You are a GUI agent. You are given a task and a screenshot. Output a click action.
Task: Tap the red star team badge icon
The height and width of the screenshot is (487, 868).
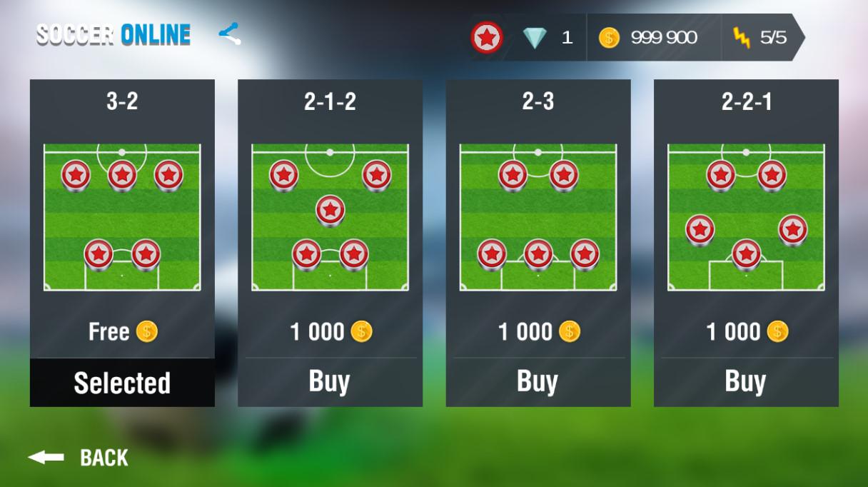[x=487, y=37]
